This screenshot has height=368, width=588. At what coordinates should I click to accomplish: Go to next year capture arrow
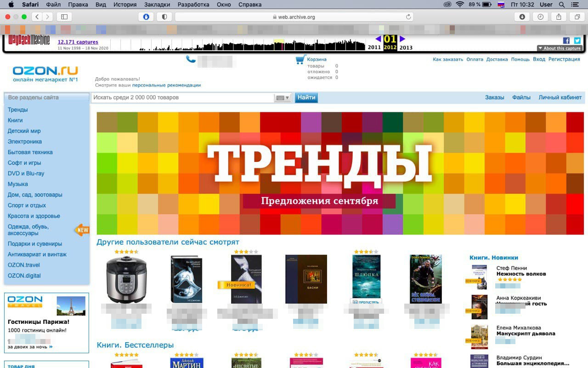[x=402, y=39]
